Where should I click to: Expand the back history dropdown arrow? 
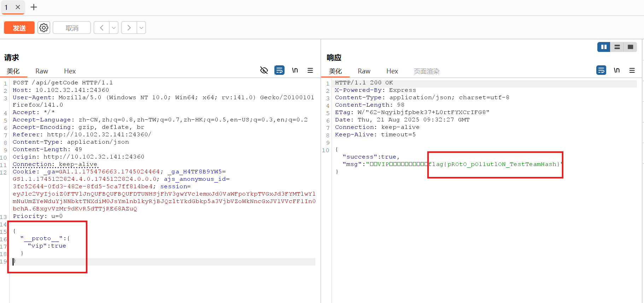[x=114, y=28]
